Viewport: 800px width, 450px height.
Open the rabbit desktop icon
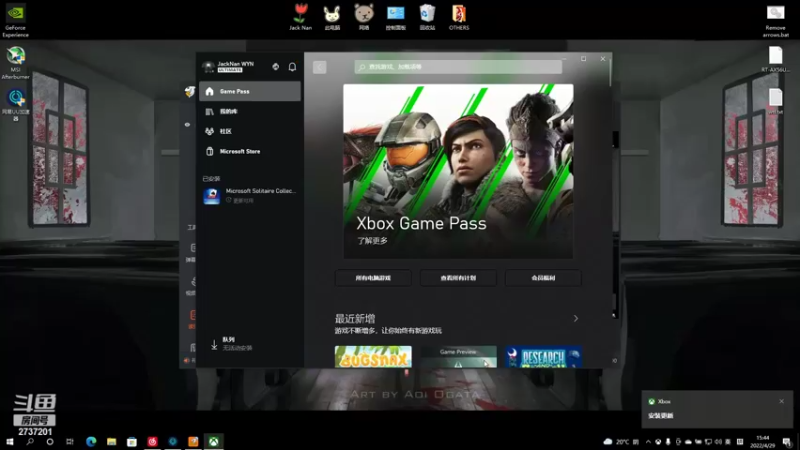click(332, 17)
